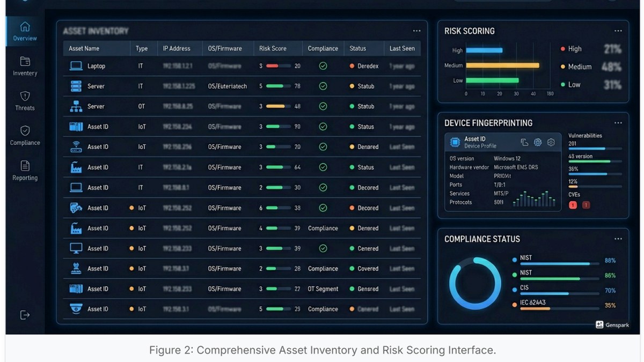Click the monitor icon in the Cenered row

click(x=76, y=248)
